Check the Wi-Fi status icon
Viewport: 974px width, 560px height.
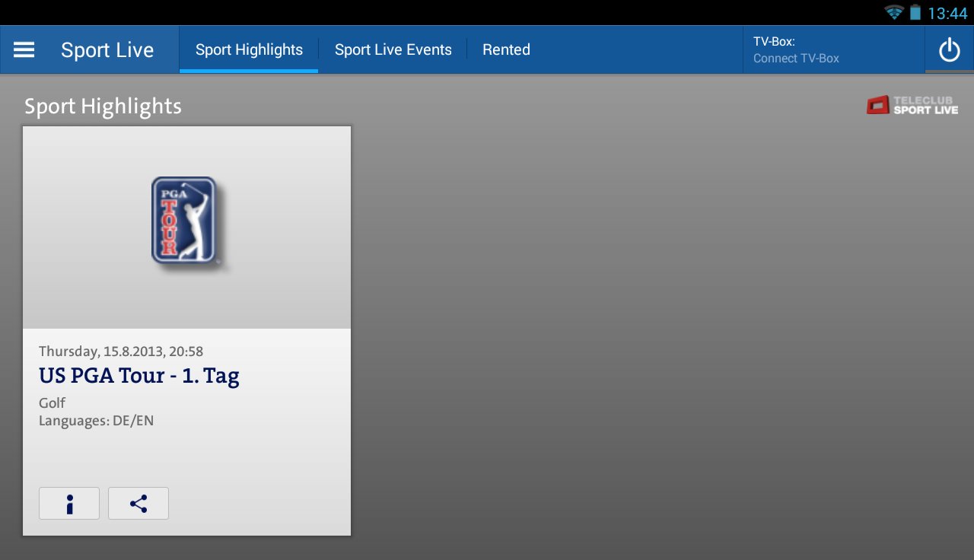(893, 12)
